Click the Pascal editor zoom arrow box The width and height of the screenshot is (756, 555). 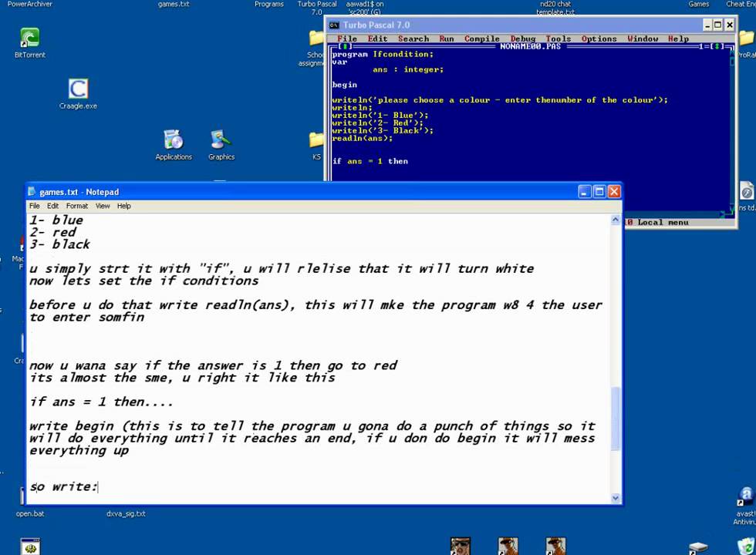tap(718, 46)
